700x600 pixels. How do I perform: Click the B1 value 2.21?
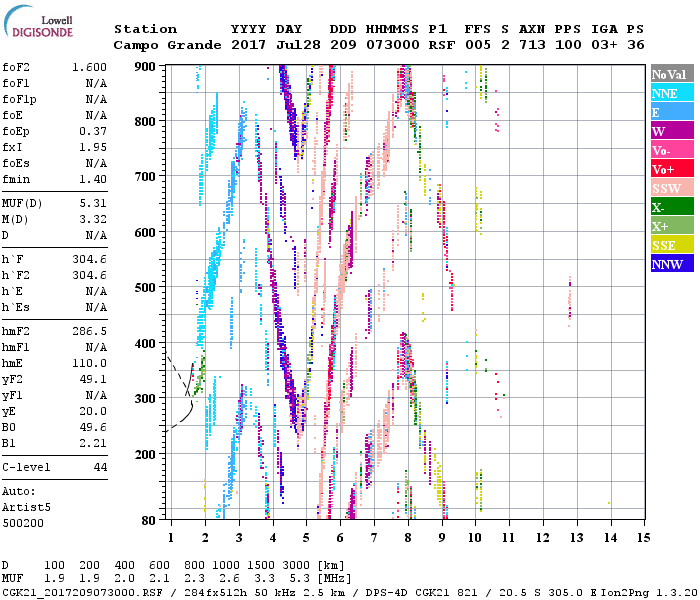click(x=93, y=443)
